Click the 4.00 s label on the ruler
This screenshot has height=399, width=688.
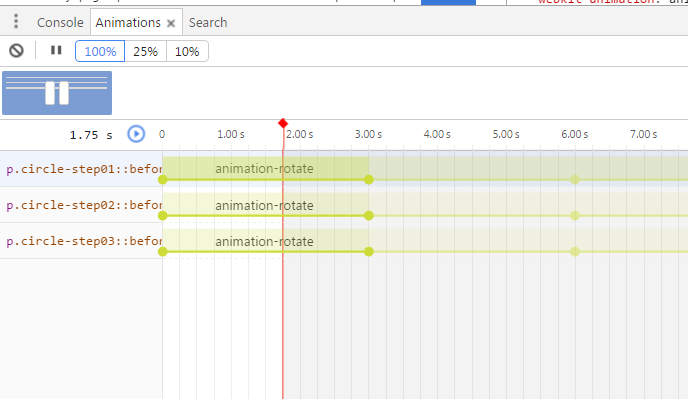437,134
